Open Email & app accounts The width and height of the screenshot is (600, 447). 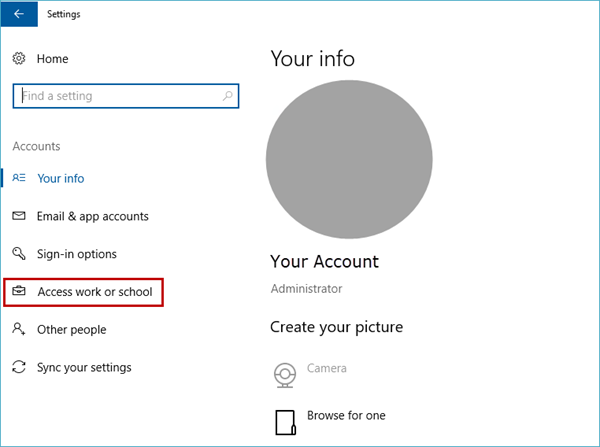[92, 216]
